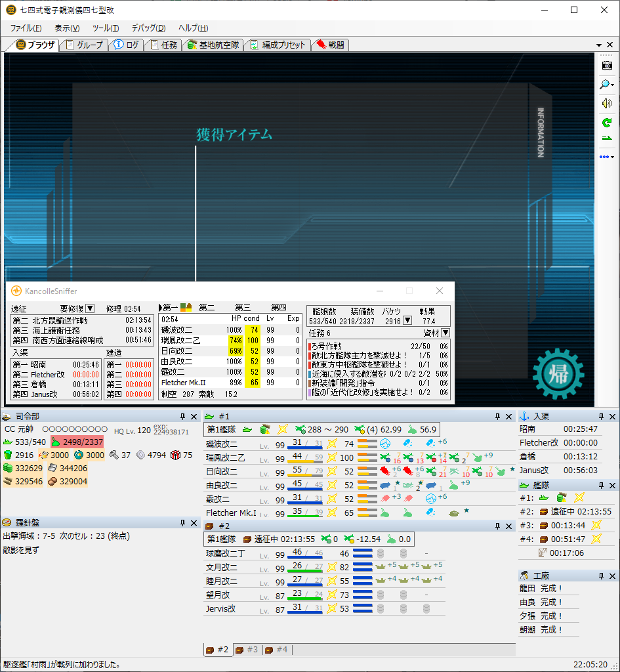
Task: Pin the 工廠 arsenal panel
Action: tap(601, 576)
